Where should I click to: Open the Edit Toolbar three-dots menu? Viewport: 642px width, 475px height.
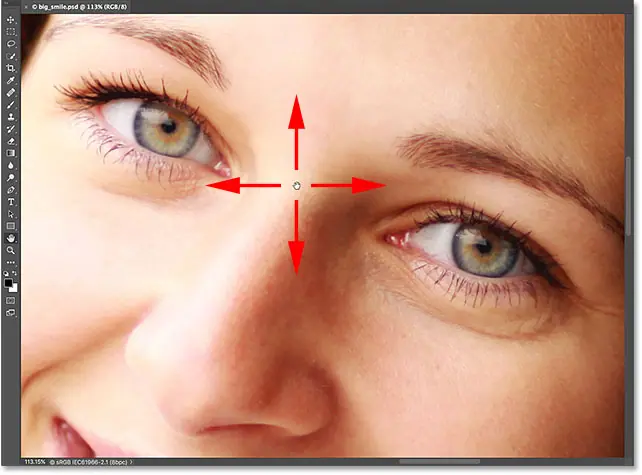(x=11, y=262)
